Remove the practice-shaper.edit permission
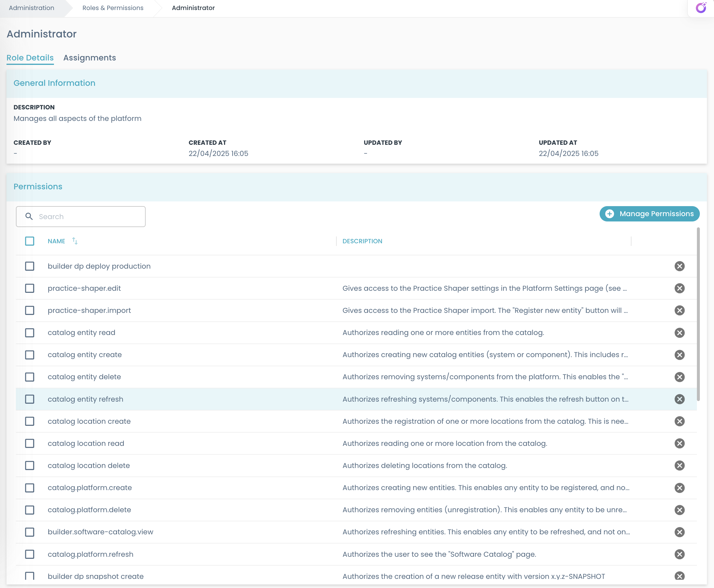The width and height of the screenshot is (714, 588). (x=679, y=288)
